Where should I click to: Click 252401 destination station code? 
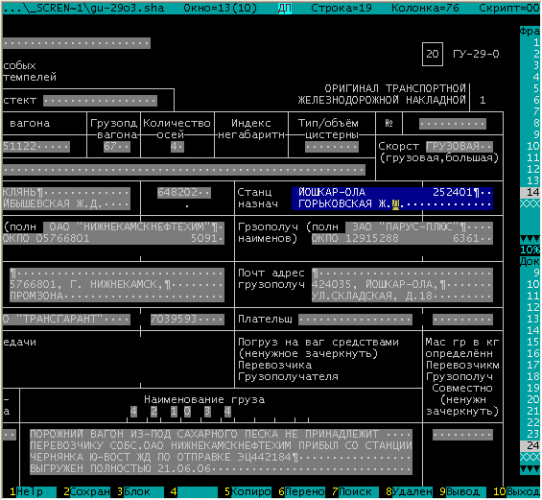click(x=452, y=192)
